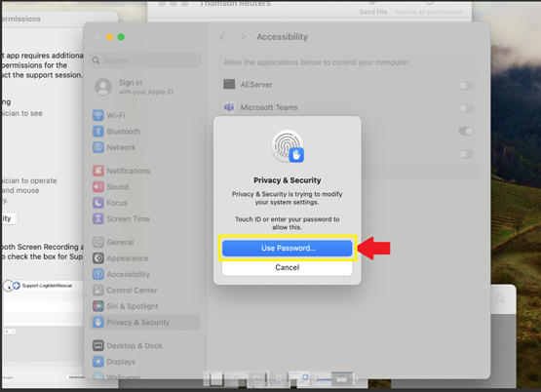Toggle AEServer accessibility switch
Screen dimensions: 541x392
pos(466,85)
